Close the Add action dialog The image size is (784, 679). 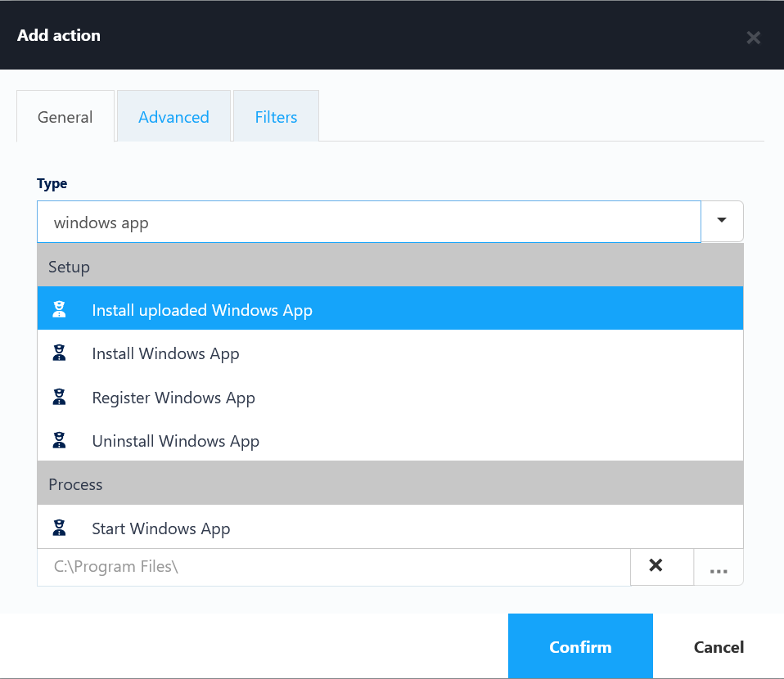753,38
